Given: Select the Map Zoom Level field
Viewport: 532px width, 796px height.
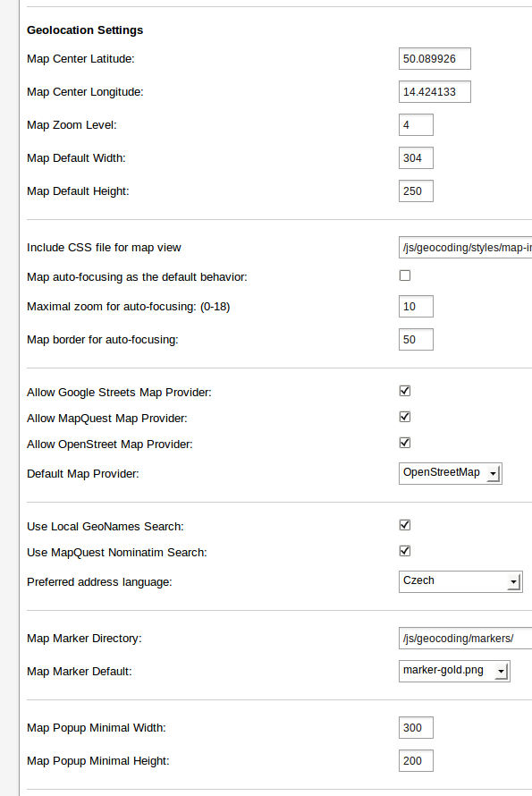Looking at the screenshot, I should (x=416, y=125).
